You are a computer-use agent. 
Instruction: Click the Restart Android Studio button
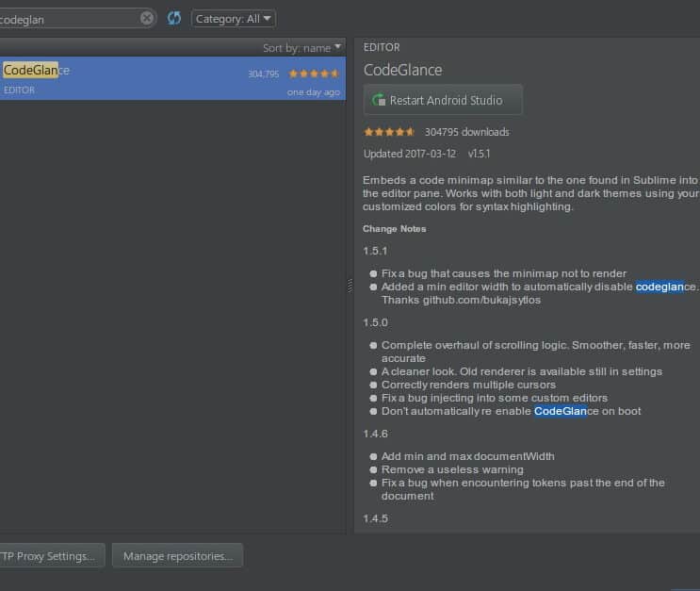point(443,100)
